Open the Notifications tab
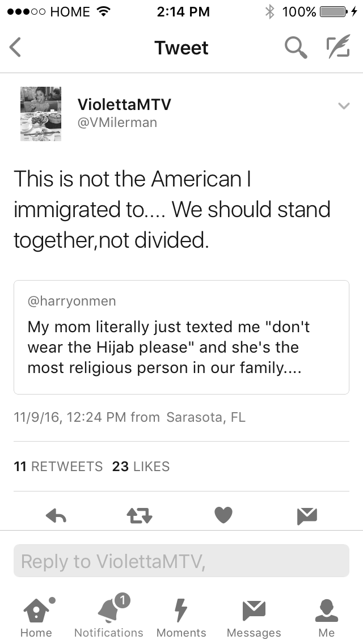 click(x=109, y=616)
